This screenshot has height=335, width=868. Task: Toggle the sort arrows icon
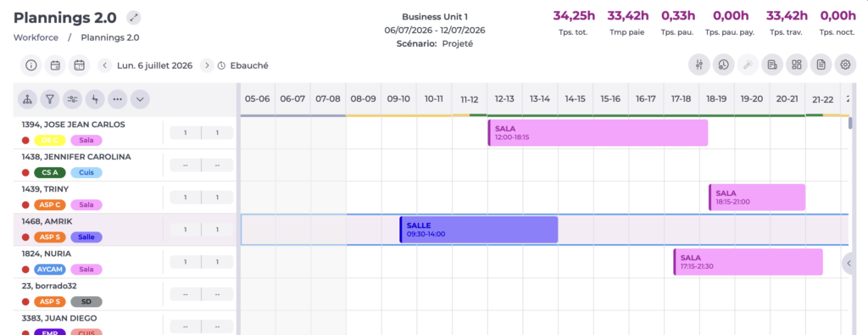(x=95, y=99)
